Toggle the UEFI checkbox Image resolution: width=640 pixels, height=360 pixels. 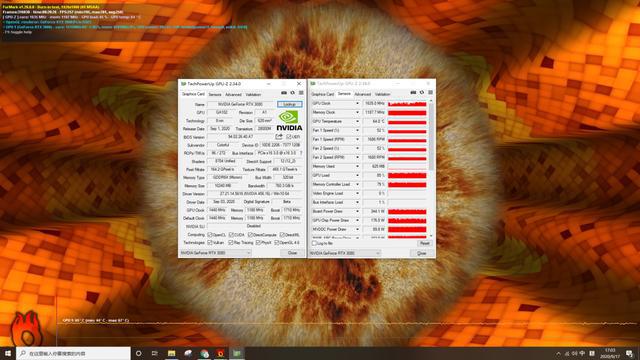pos(289,137)
